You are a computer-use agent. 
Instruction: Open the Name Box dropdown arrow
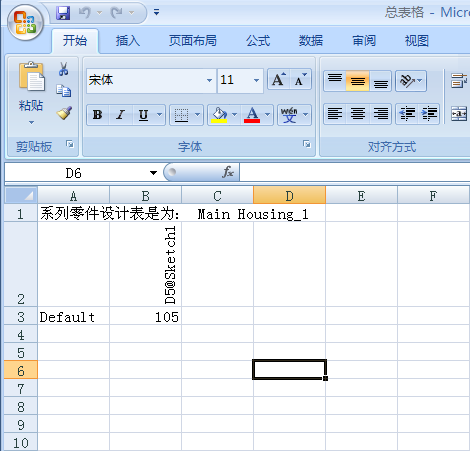[153, 173]
